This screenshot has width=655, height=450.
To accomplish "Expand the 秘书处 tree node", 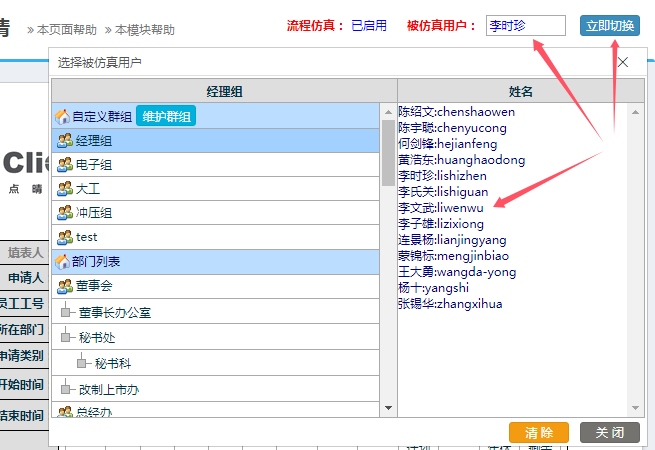I will tap(67, 338).
